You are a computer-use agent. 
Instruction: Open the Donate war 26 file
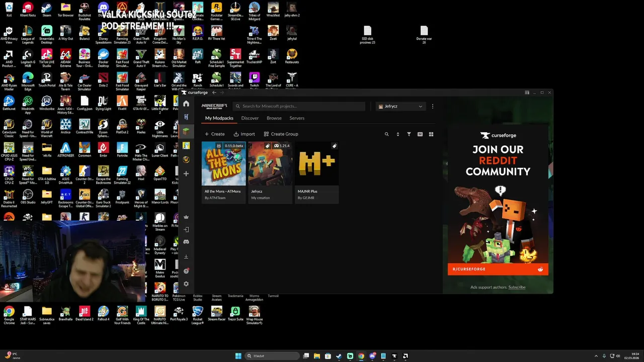(x=424, y=35)
